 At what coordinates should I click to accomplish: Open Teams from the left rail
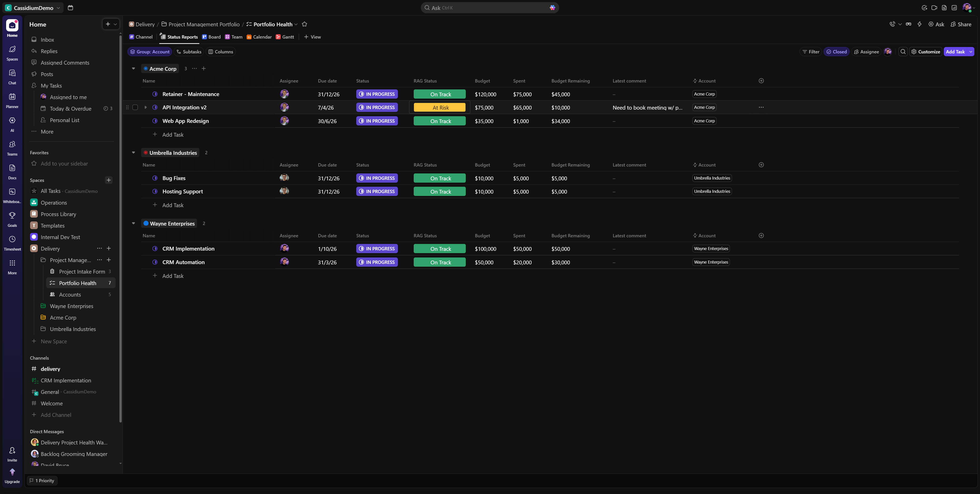point(12,148)
